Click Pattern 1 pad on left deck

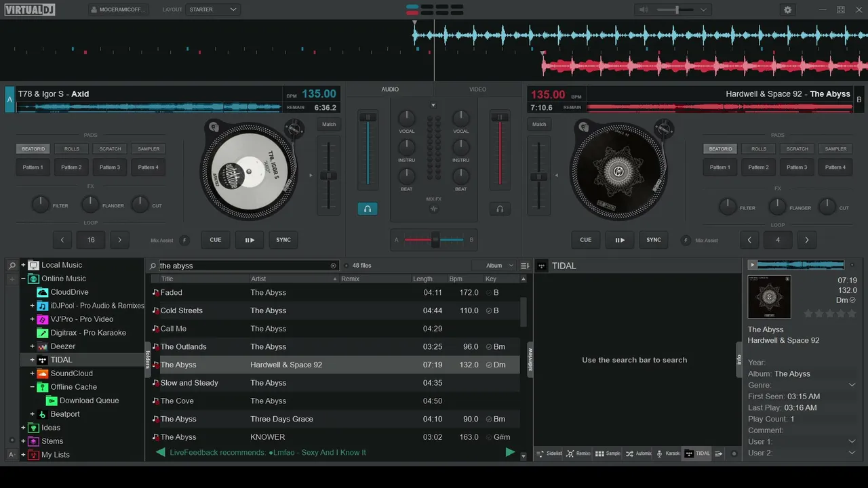pos(33,167)
